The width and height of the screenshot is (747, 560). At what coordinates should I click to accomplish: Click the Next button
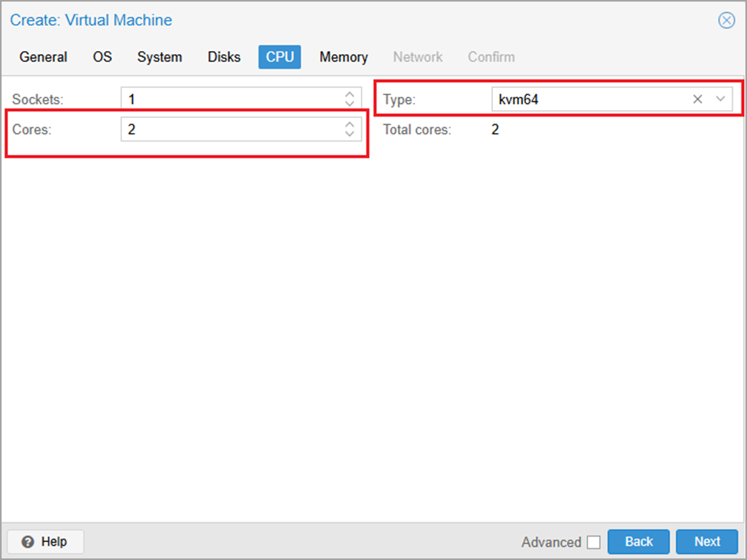click(x=706, y=541)
